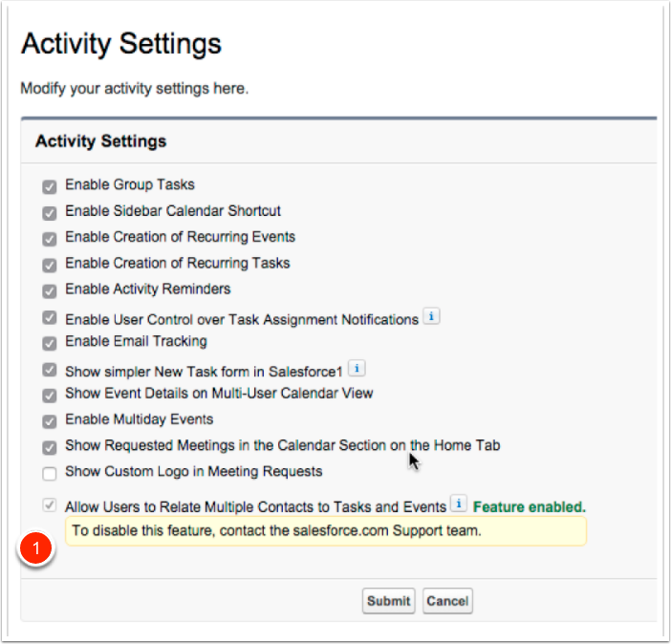Toggle Enable Multiday Events checkbox
This screenshot has width=671, height=644.
pos(49,420)
